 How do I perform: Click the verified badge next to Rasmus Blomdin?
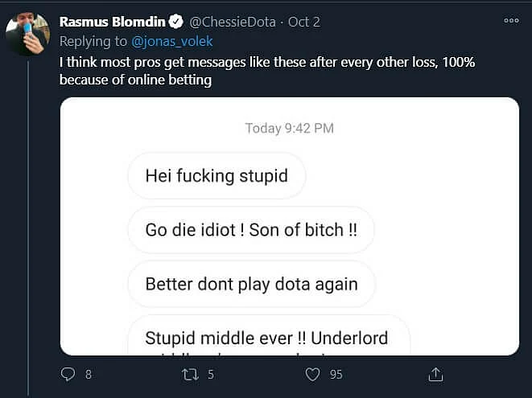[175, 22]
